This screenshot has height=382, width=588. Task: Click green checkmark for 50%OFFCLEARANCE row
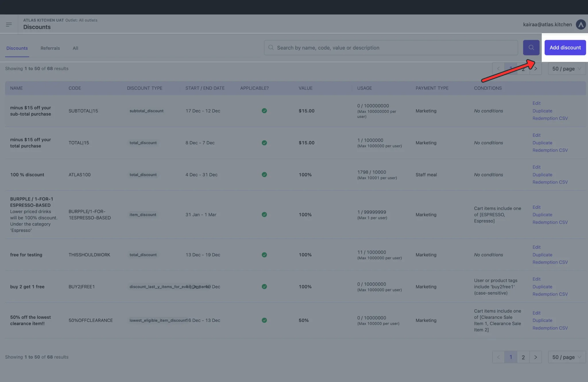pyautogui.click(x=264, y=320)
